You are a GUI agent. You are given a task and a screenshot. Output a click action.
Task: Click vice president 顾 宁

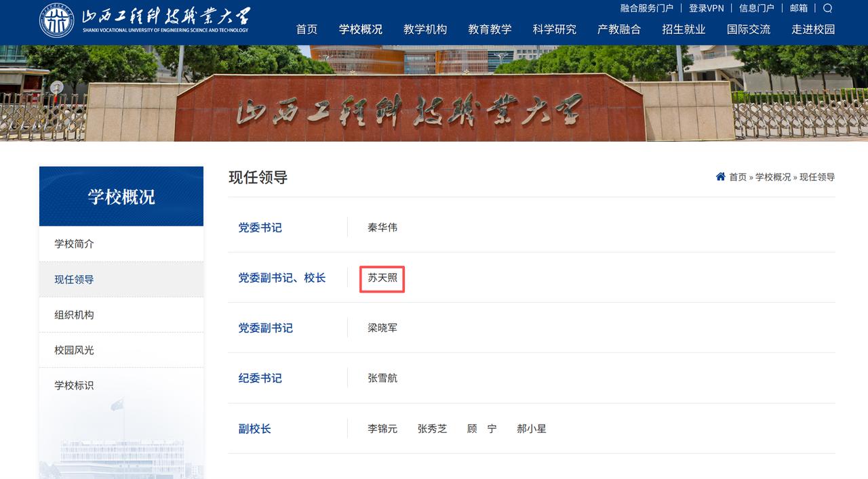coord(481,429)
